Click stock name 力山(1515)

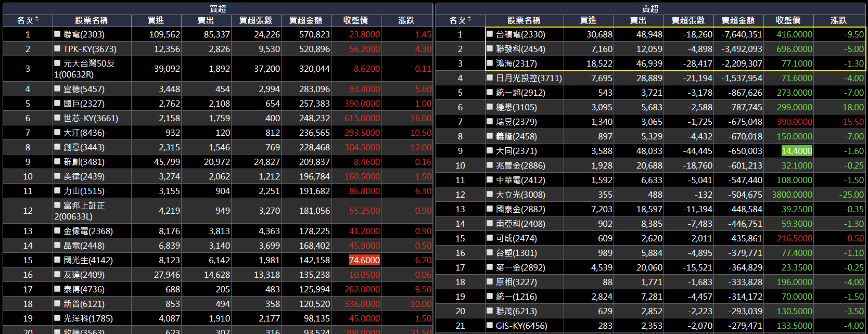coord(84,191)
